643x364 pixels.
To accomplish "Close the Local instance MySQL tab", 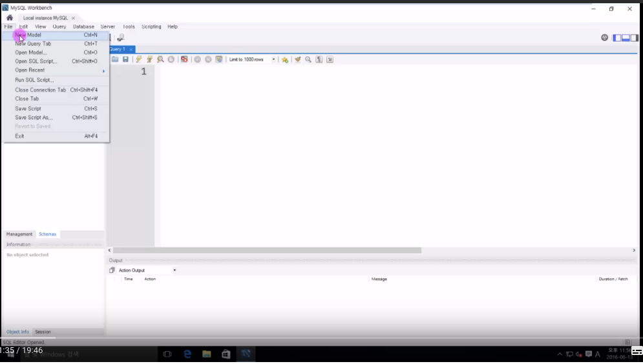I will tap(74, 18).
